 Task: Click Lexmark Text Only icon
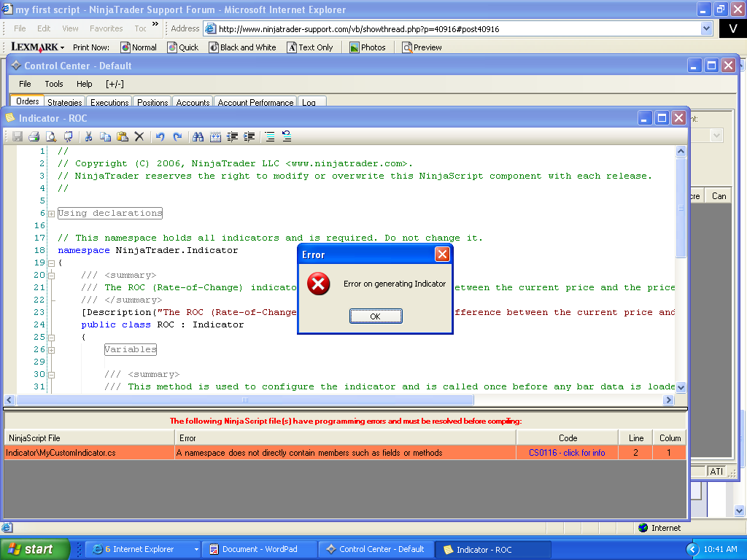(292, 47)
